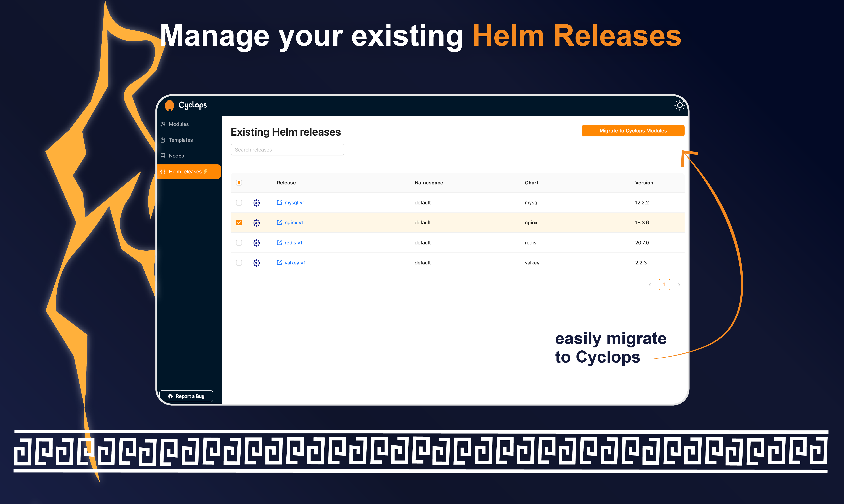Screen dimensions: 844x504
Task: Open the redis:v1 release link
Action: click(x=294, y=243)
